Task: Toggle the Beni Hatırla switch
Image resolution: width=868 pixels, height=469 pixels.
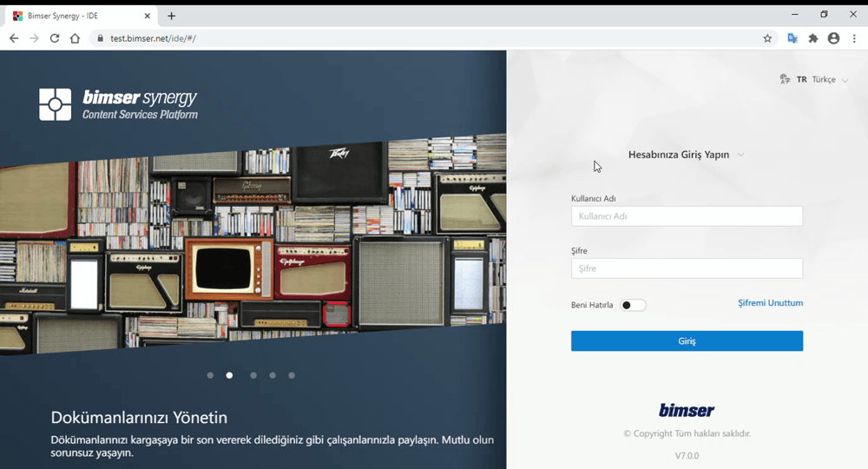Action: pos(633,306)
